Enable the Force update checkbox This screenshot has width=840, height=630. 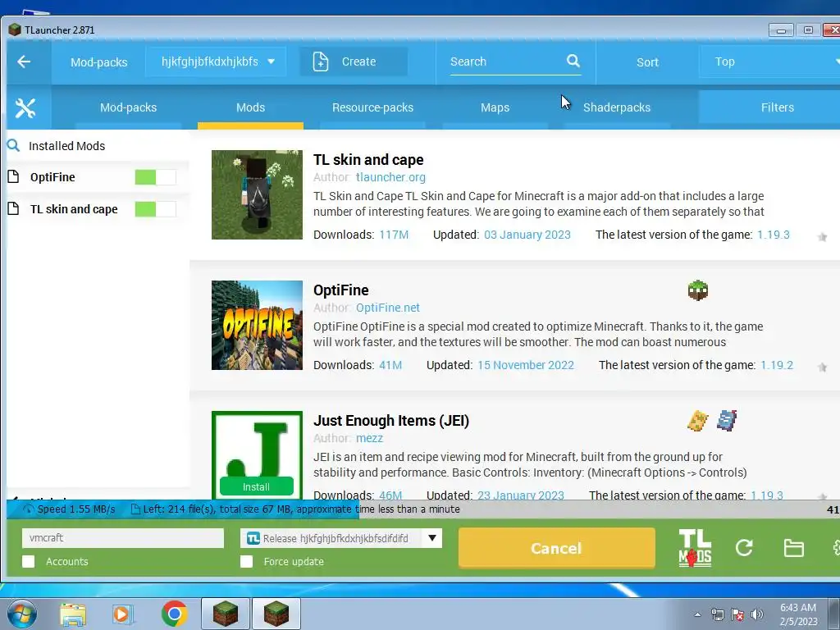pos(246,561)
